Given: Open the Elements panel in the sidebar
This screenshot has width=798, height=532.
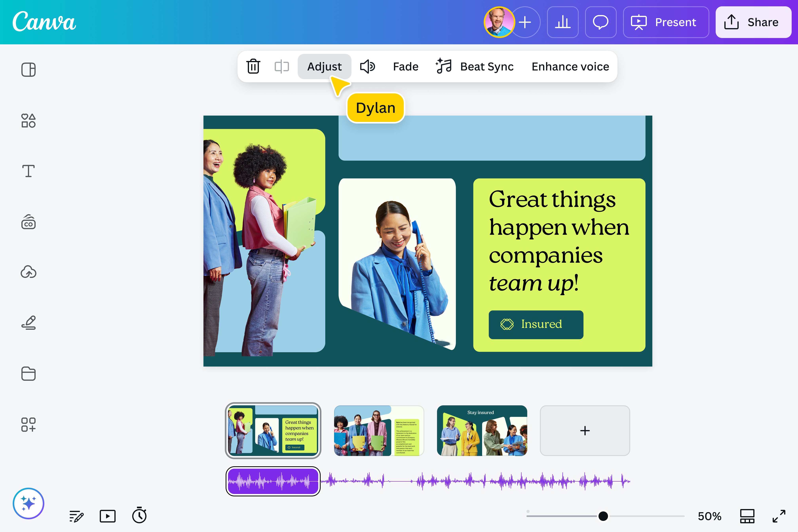Looking at the screenshot, I should (x=28, y=121).
